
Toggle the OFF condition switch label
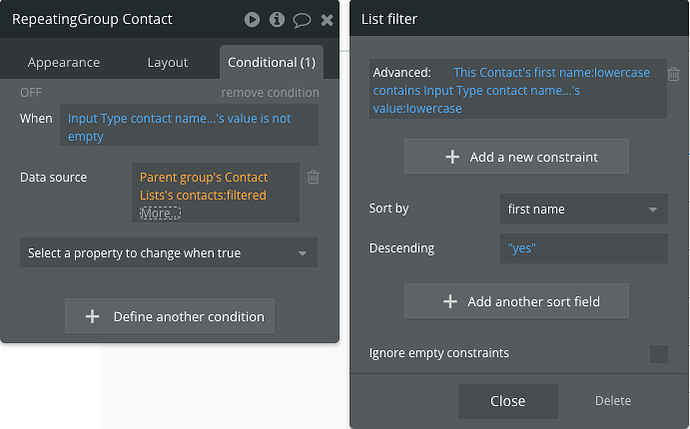31,92
